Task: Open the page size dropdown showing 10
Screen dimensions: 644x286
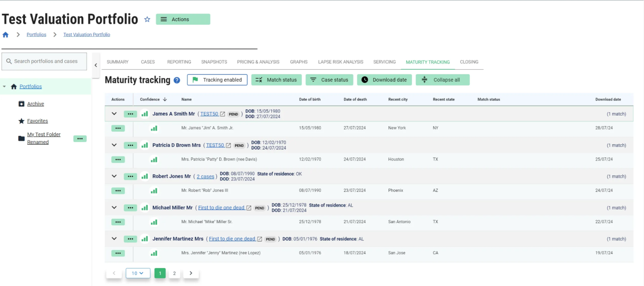Action: point(138,273)
